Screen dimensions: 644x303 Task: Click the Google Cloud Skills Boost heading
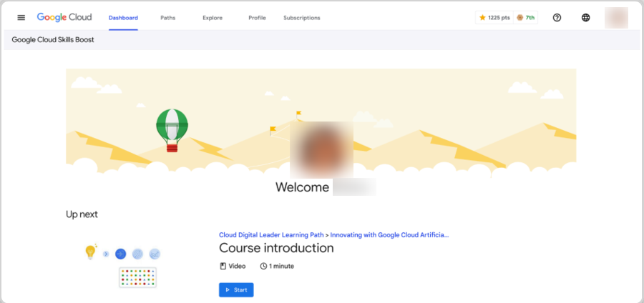click(x=53, y=40)
